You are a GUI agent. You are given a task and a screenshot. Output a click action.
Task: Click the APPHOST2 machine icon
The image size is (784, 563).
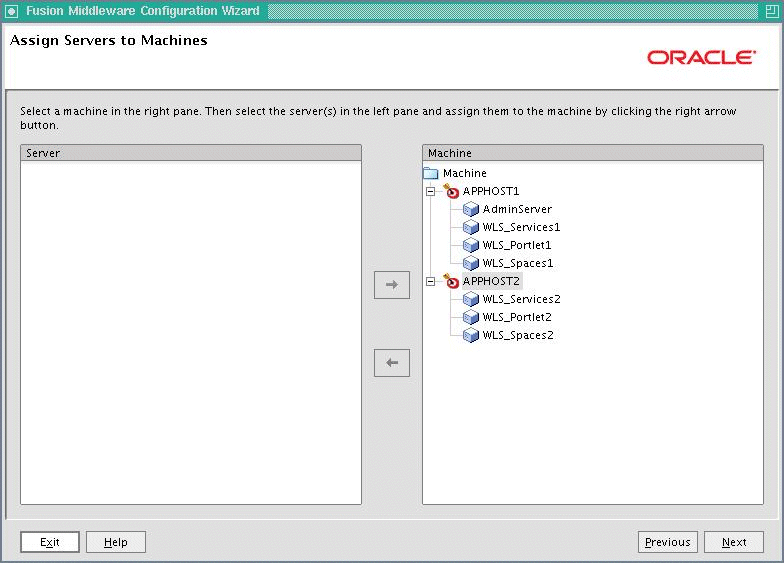click(451, 282)
